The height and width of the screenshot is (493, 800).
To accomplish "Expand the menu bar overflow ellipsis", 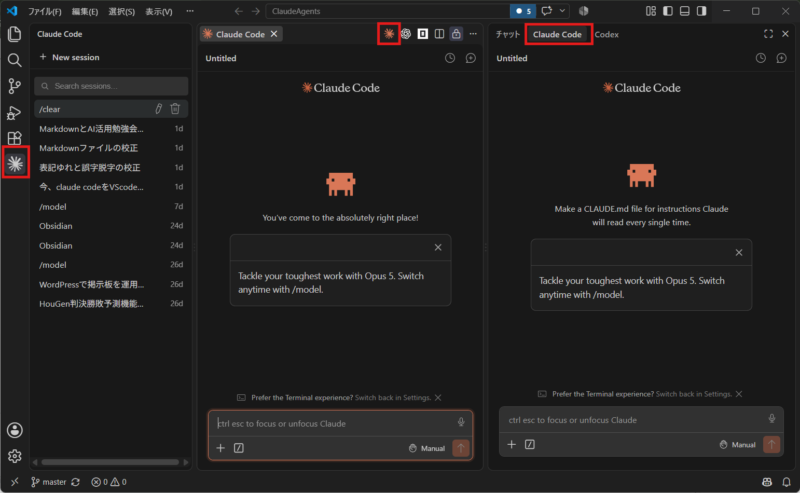I will 190,11.
